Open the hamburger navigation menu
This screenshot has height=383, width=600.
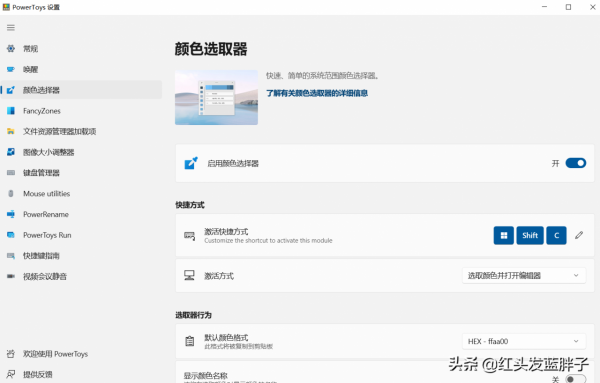(x=11, y=28)
